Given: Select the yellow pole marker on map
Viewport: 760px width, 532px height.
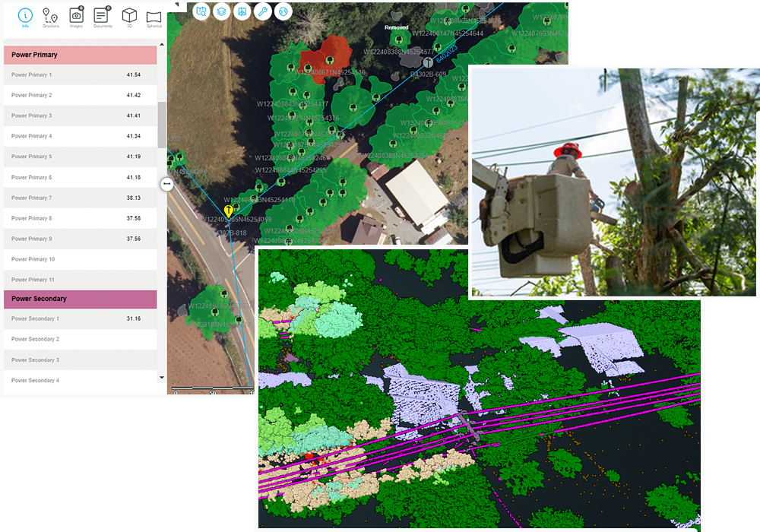Looking at the screenshot, I should pyautogui.click(x=228, y=210).
